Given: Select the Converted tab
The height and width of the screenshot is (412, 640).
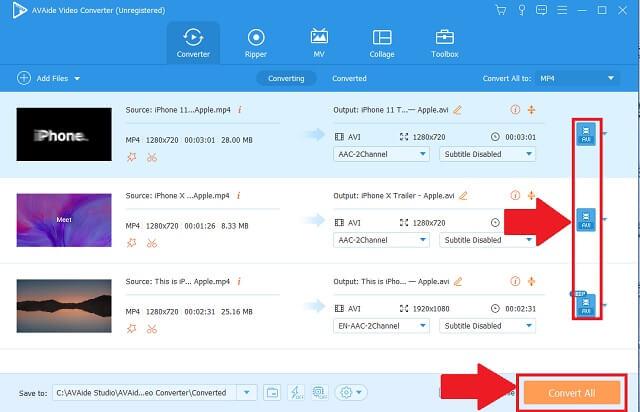Looking at the screenshot, I should tap(349, 78).
